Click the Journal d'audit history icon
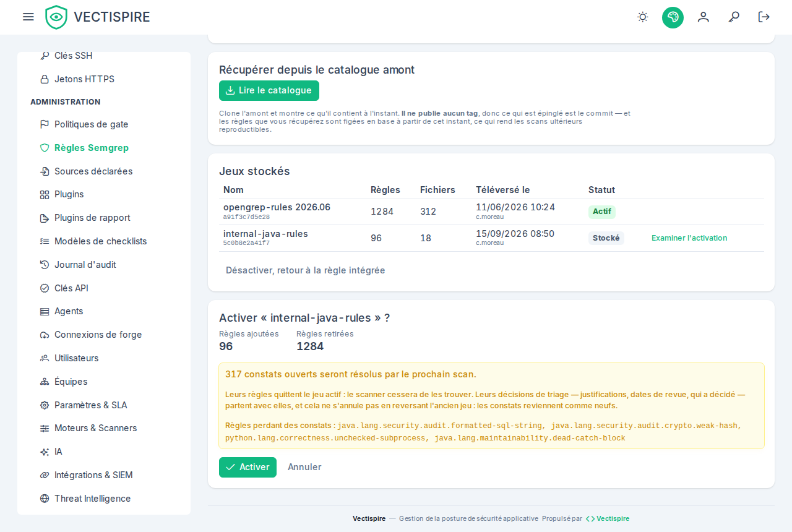Image resolution: width=792 pixels, height=532 pixels. [x=45, y=265]
